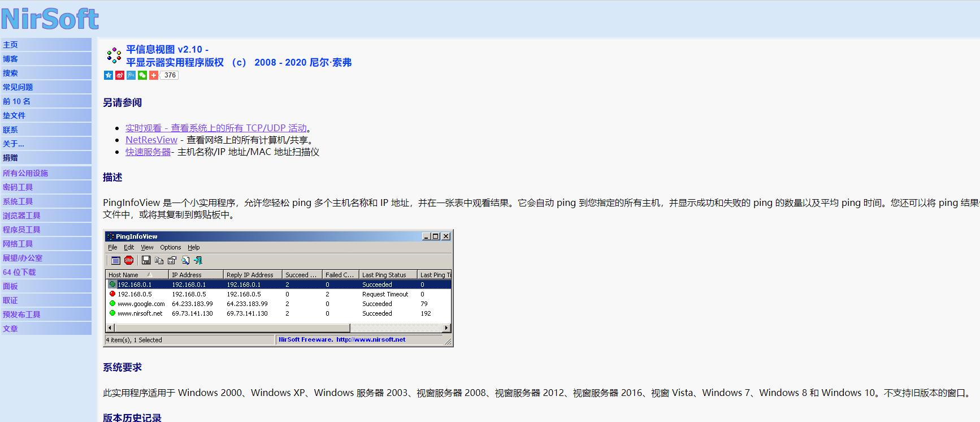Open 前 10 名 in the sidebar

point(46,101)
